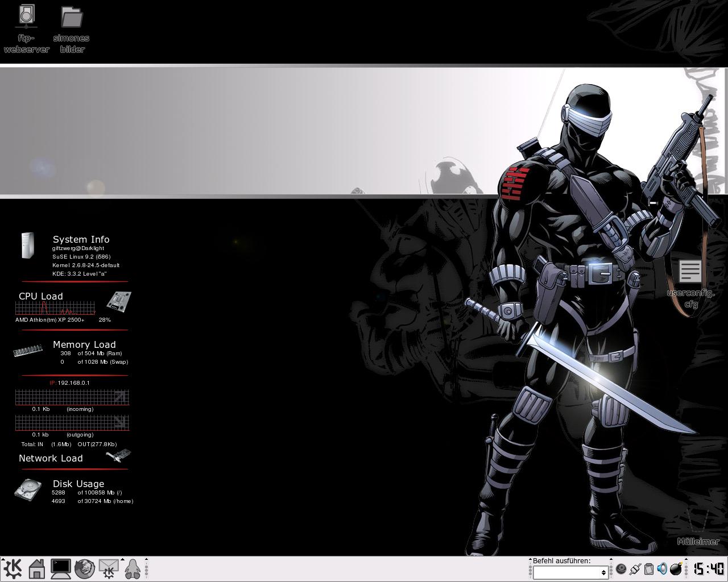Click the IP: 192.168.0.1 text
The image size is (728, 582).
click(x=69, y=383)
